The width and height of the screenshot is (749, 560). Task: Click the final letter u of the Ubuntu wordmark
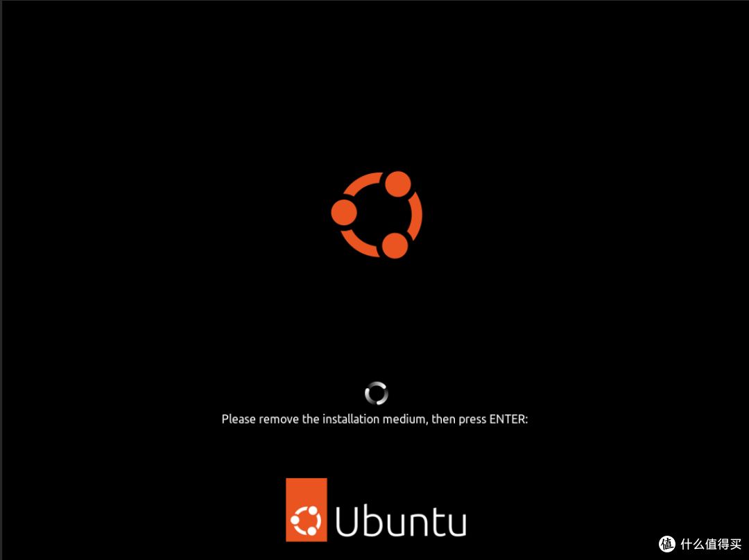point(456,525)
